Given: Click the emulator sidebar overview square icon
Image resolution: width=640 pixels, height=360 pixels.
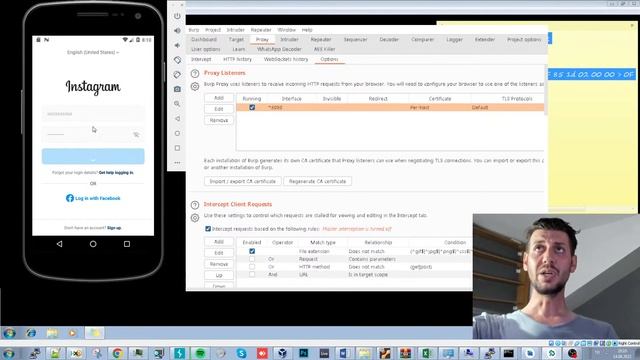Looking at the screenshot, I should click(x=177, y=148).
